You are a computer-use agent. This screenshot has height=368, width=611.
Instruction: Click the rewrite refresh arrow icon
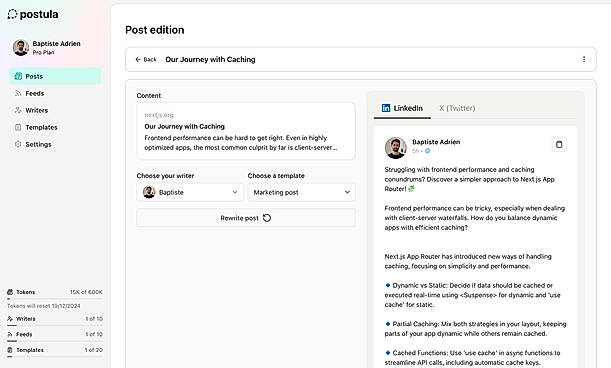(267, 218)
